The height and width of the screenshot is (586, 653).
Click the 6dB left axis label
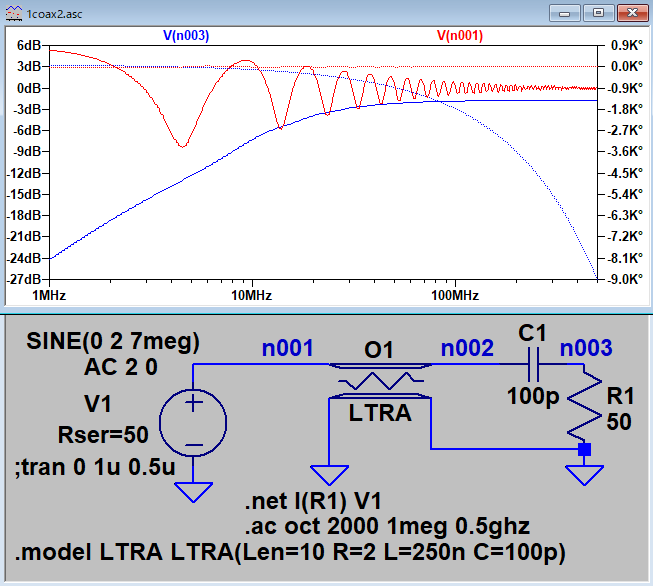click(x=29, y=45)
